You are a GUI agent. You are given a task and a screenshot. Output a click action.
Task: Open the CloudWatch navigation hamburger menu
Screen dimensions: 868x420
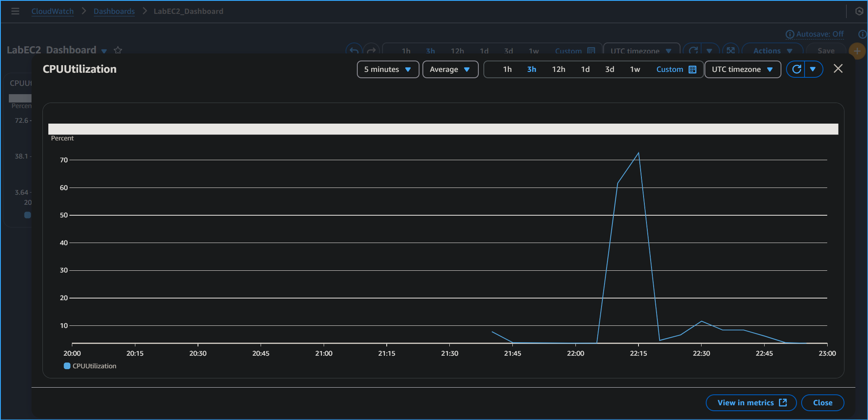click(15, 11)
